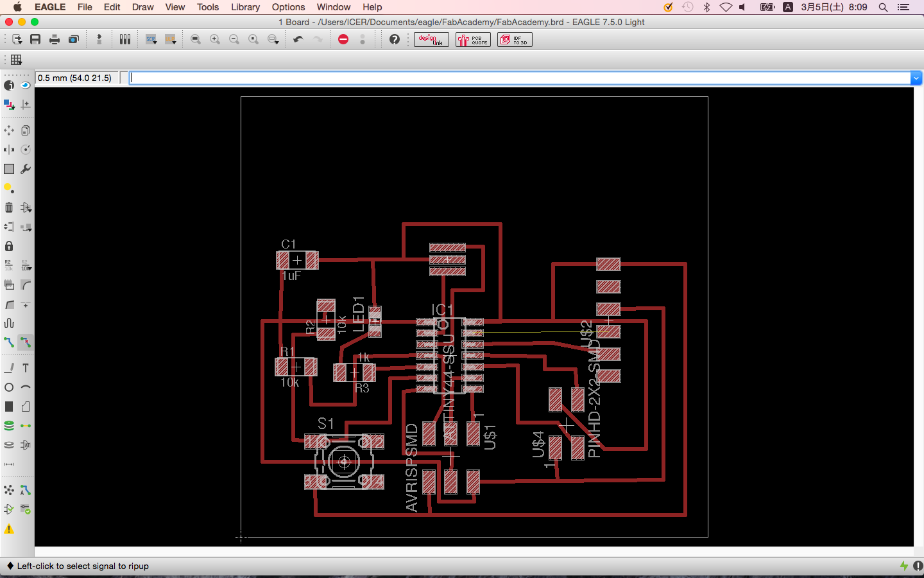This screenshot has width=924, height=578.
Task: Open the zoom select dropdown icon
Action: (273, 39)
